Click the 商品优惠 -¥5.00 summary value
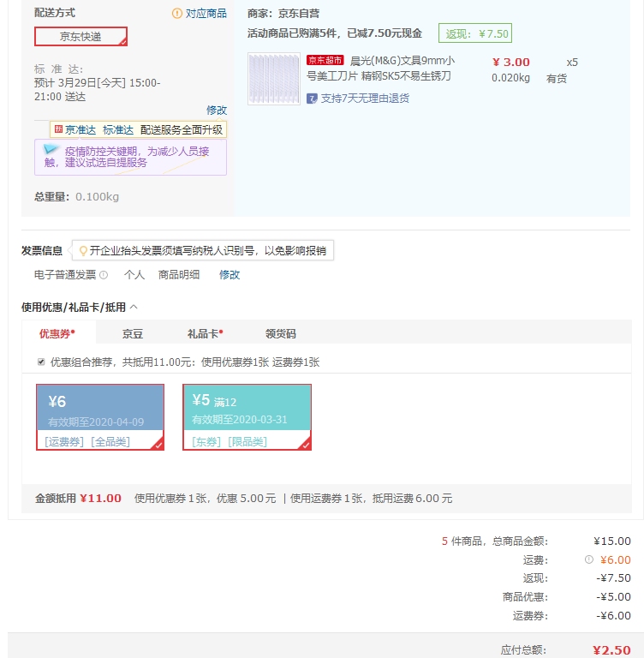 [613, 596]
